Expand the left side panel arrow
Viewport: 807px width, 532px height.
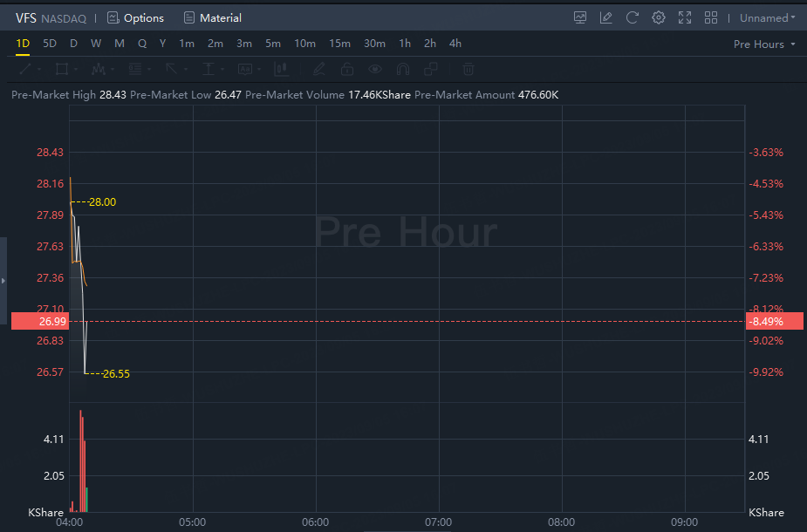tap(3, 281)
